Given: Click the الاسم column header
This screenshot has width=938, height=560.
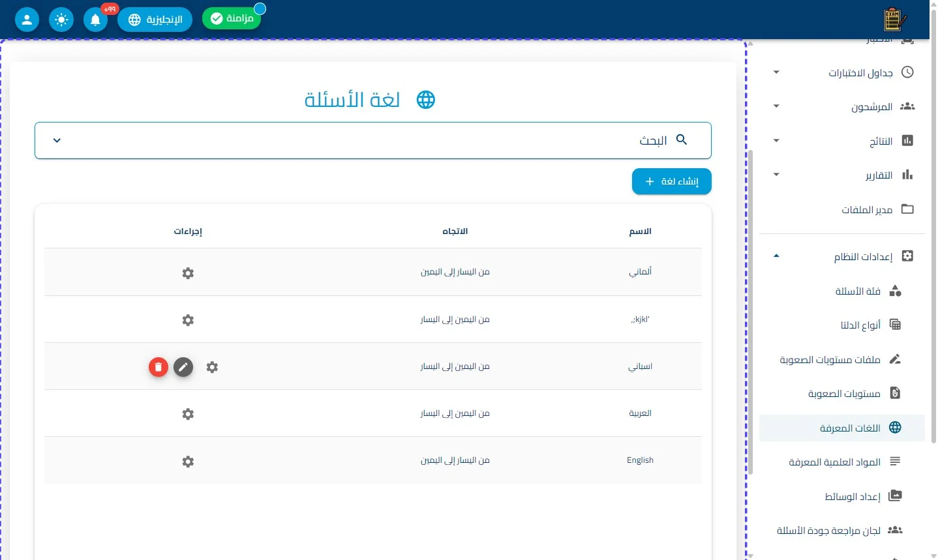Looking at the screenshot, I should pyautogui.click(x=641, y=231).
